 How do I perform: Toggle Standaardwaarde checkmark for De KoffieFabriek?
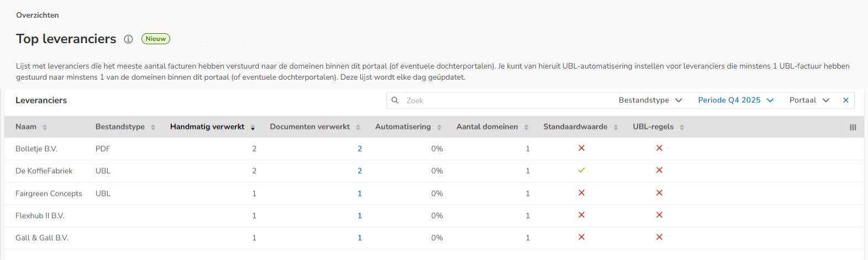coord(581,170)
